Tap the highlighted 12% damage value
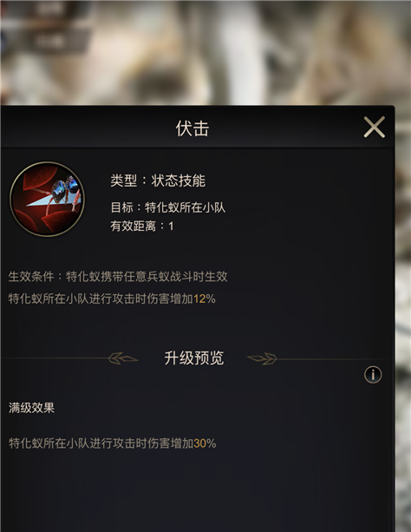Screen dimensions: 411x532 point(205,299)
